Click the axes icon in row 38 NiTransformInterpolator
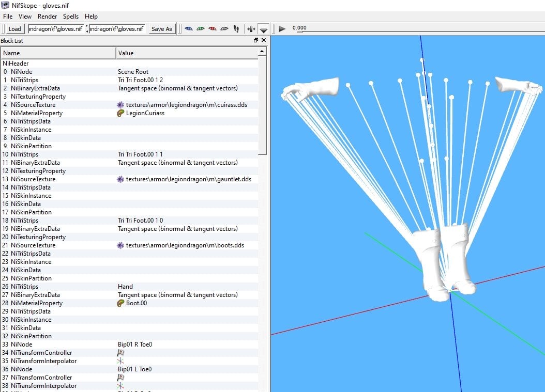Screen dimensions: 545x392 pos(120,386)
